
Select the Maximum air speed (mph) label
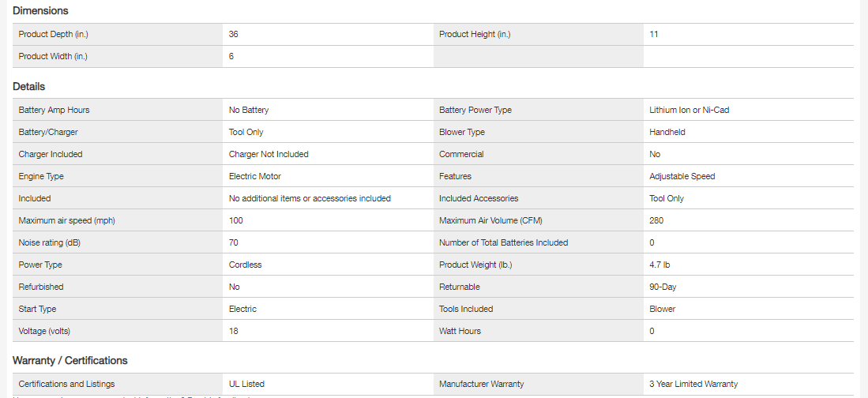click(x=62, y=221)
